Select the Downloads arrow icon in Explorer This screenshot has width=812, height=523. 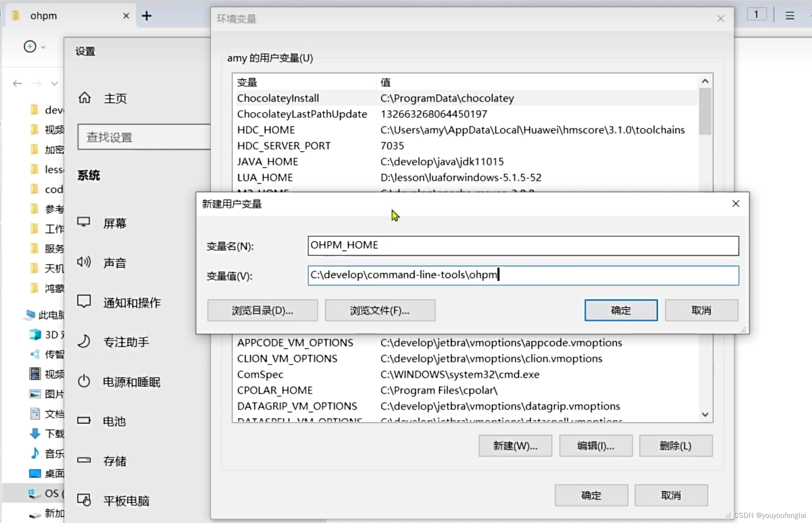click(35, 433)
